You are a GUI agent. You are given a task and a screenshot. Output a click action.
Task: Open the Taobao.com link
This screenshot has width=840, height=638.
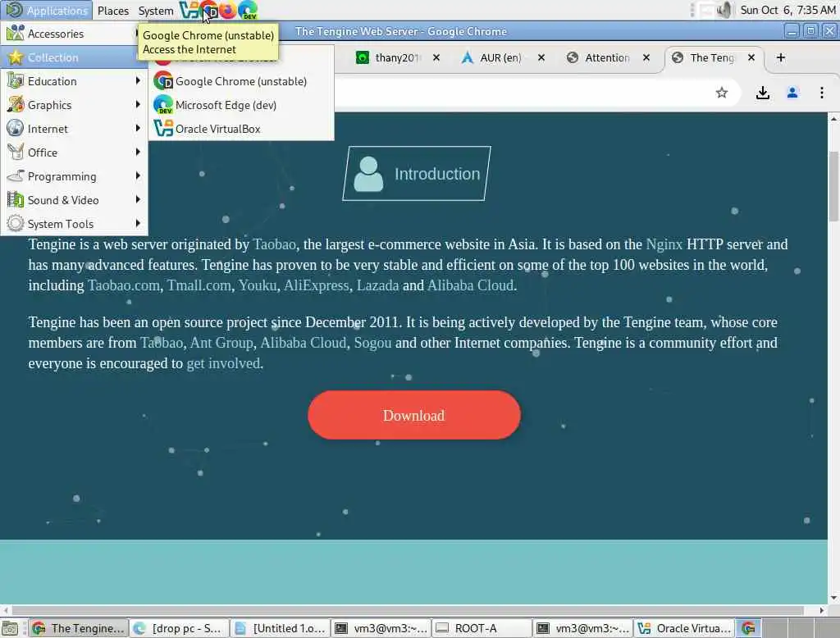124,285
